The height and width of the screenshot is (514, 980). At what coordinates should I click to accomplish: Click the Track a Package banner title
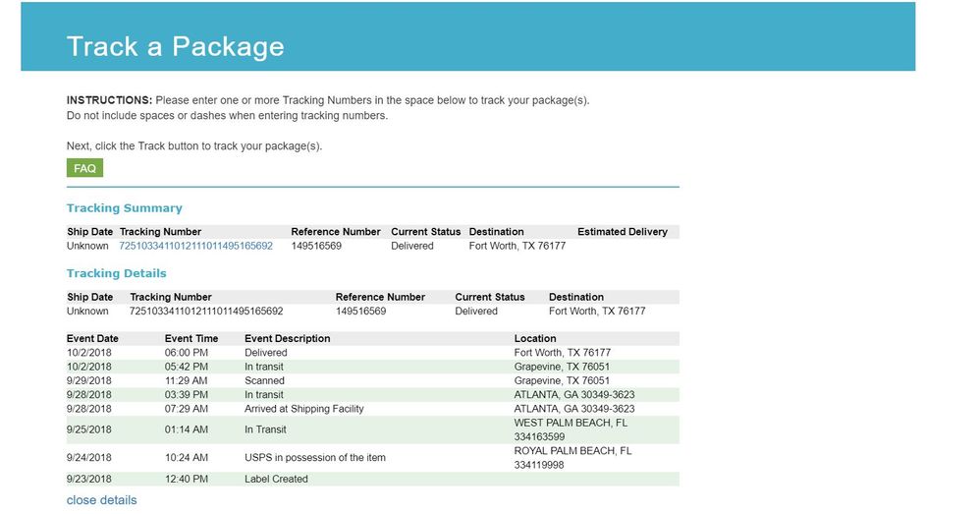coord(175,46)
